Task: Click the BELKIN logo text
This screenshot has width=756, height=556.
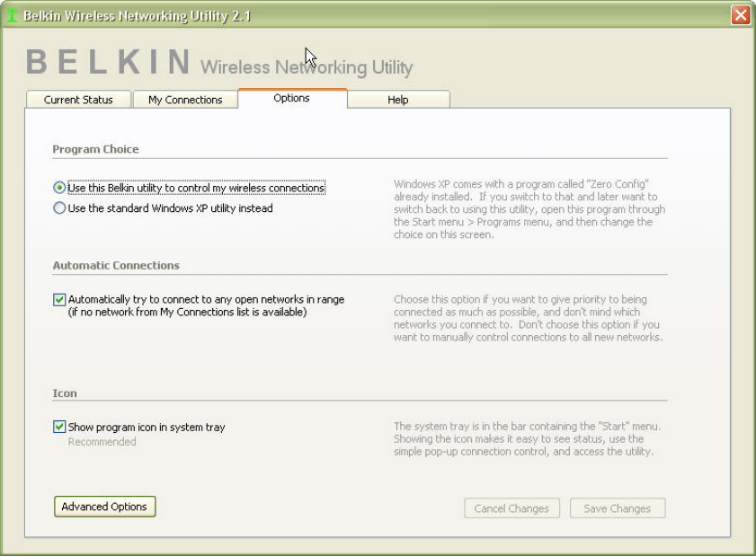Action: point(108,62)
